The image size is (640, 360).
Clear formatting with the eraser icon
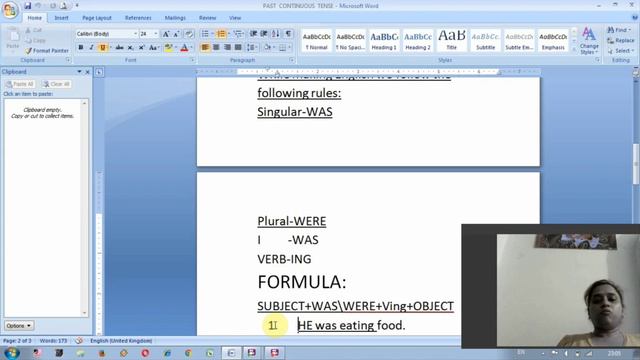pyautogui.click(x=189, y=34)
